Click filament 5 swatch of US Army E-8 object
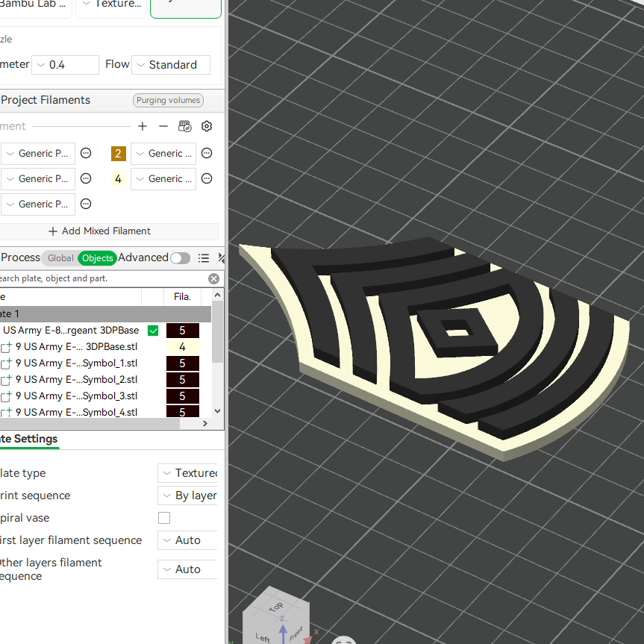 coord(183,331)
